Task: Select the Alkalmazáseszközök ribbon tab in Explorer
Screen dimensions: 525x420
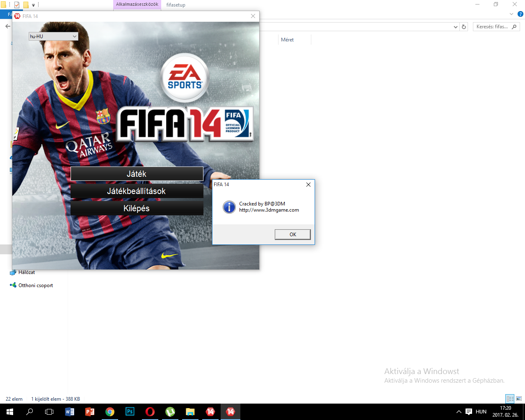Action: [x=137, y=5]
